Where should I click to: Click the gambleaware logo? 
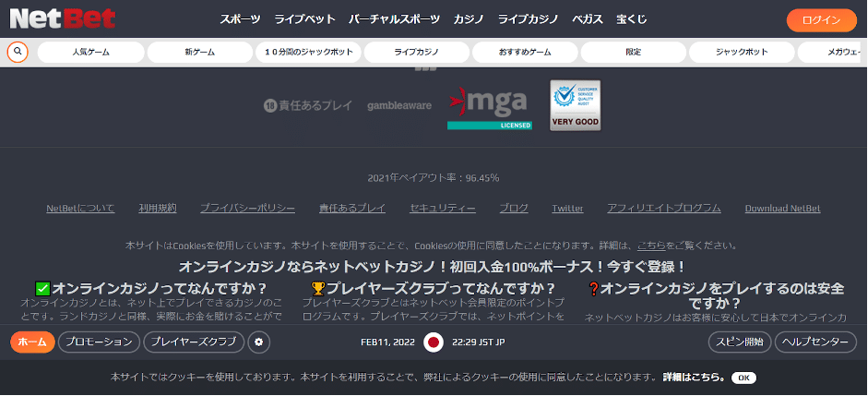(x=399, y=106)
